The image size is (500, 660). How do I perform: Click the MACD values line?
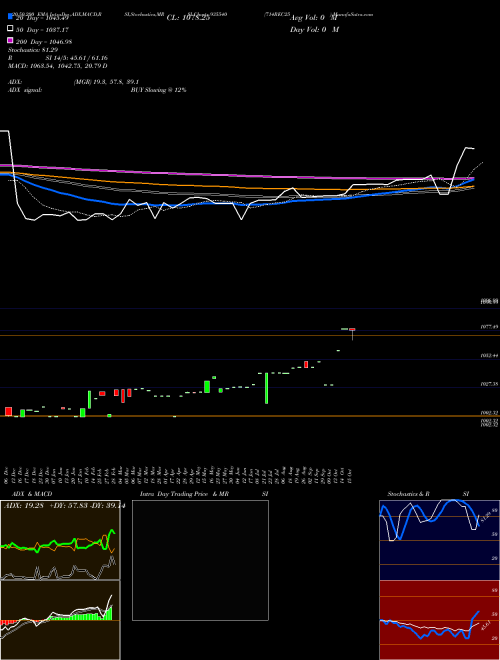58,66
